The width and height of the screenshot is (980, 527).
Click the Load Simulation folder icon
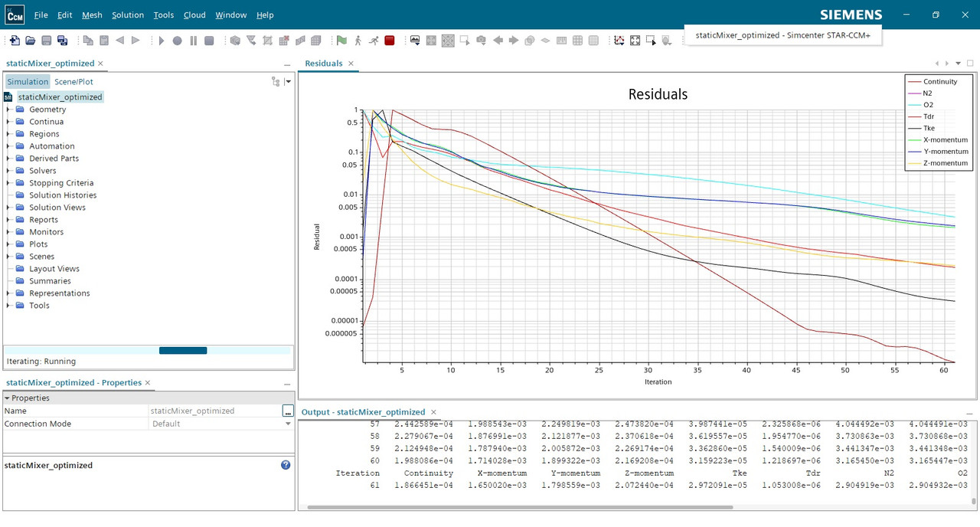point(31,41)
